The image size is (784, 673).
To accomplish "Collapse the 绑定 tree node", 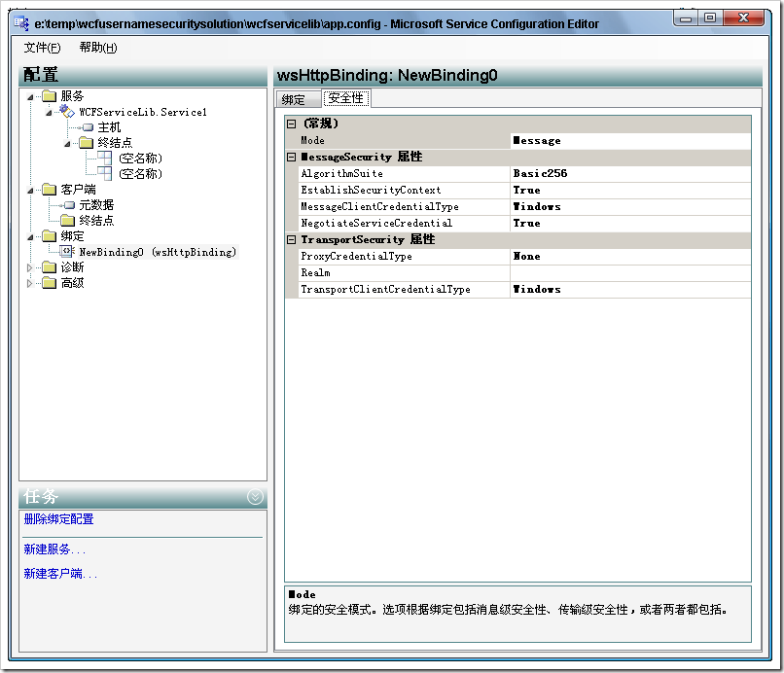I will click(x=30, y=236).
